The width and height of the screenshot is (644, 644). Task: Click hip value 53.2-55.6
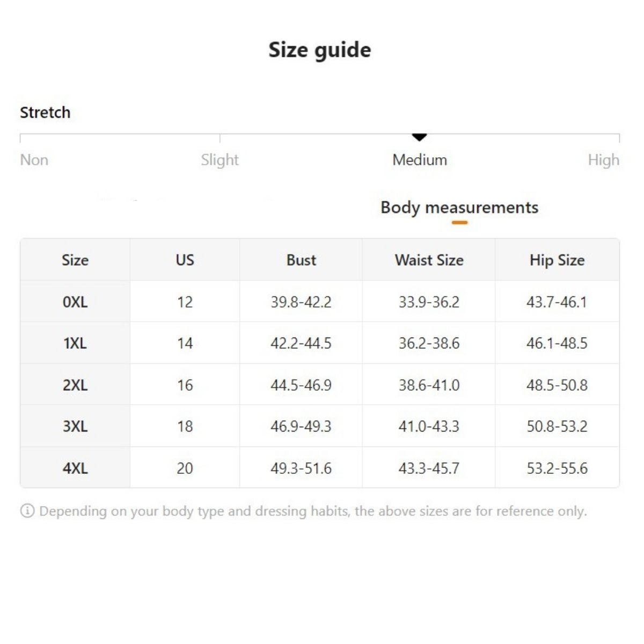coord(557,469)
